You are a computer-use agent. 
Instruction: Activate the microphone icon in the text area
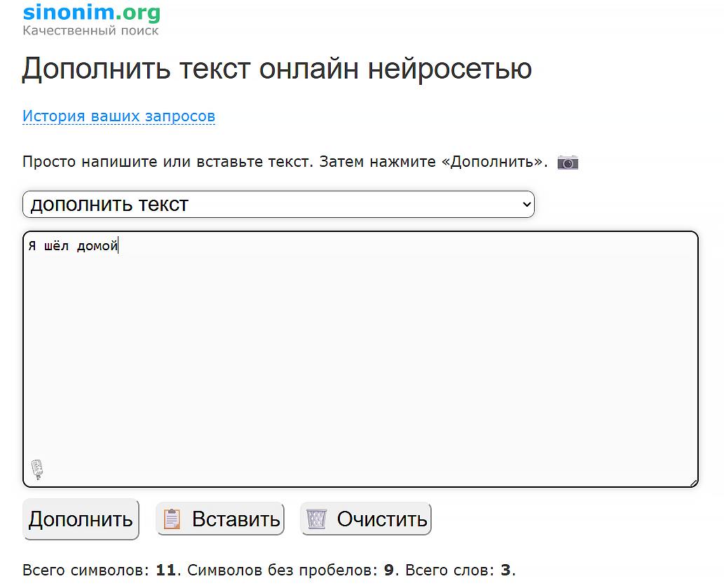click(x=37, y=469)
